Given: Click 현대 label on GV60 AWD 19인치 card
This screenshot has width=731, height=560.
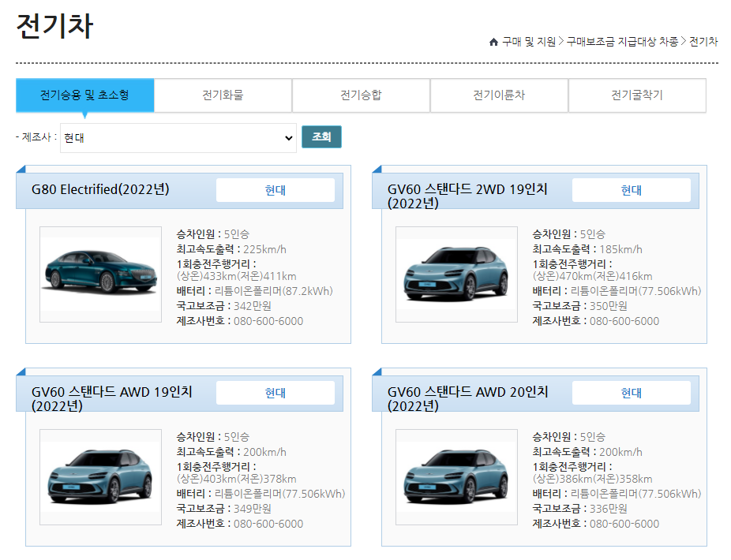Looking at the screenshot, I should pos(275,393).
